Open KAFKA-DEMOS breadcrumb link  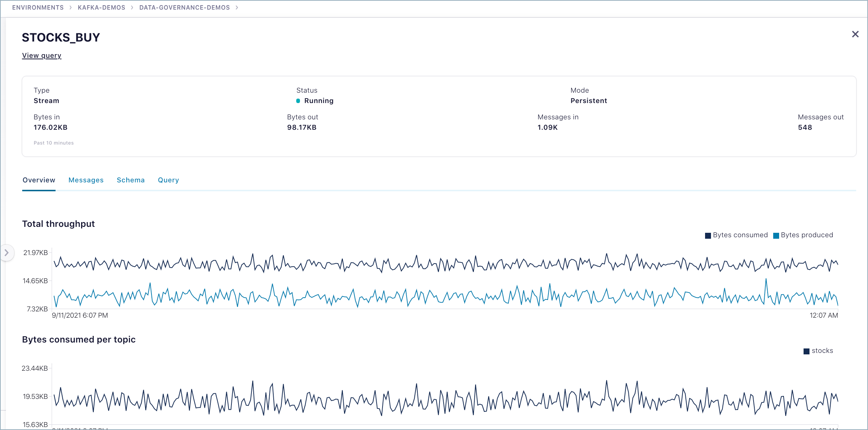101,7
